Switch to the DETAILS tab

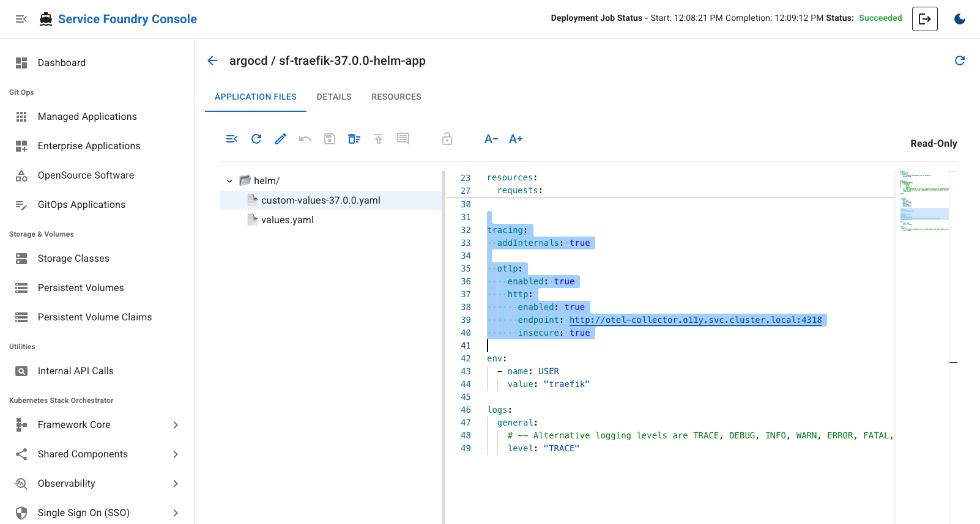coord(334,97)
